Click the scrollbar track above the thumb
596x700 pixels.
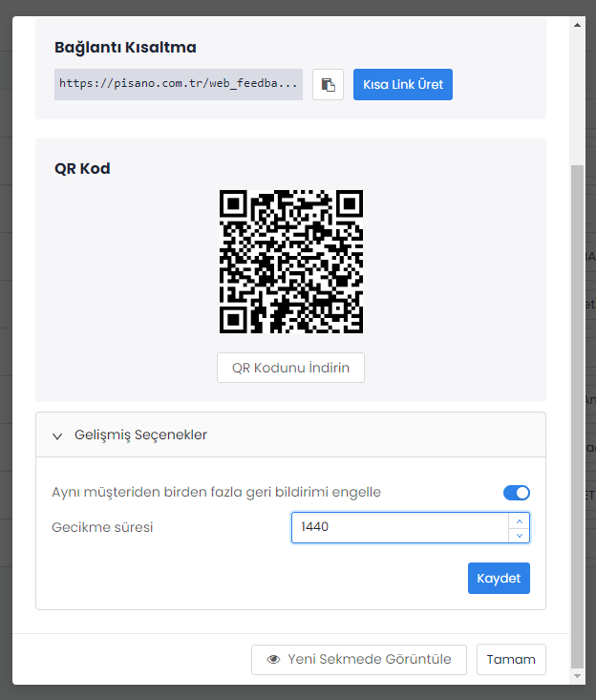(576, 95)
